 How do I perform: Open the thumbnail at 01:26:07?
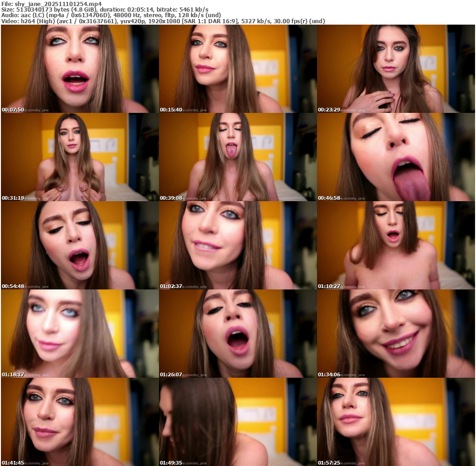[238, 334]
